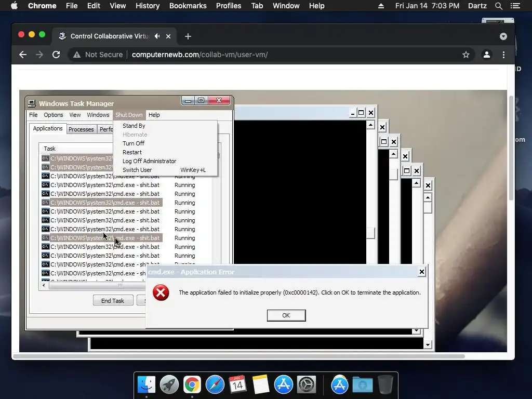Open tab search dropdown in Chrome

tap(503, 36)
